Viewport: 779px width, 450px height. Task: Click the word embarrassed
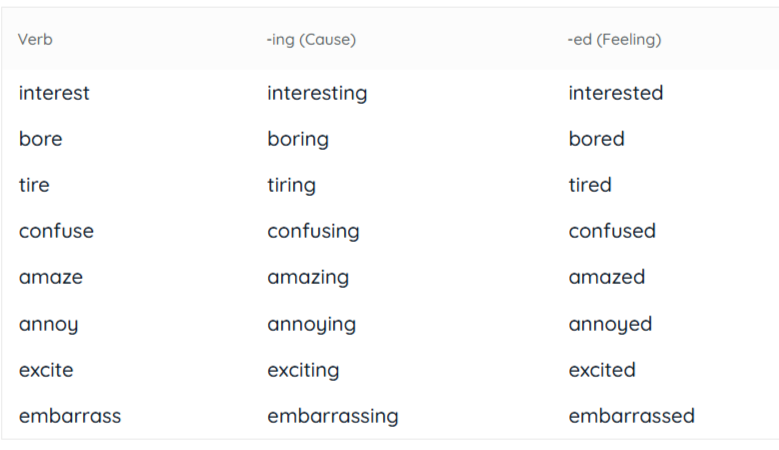(631, 416)
